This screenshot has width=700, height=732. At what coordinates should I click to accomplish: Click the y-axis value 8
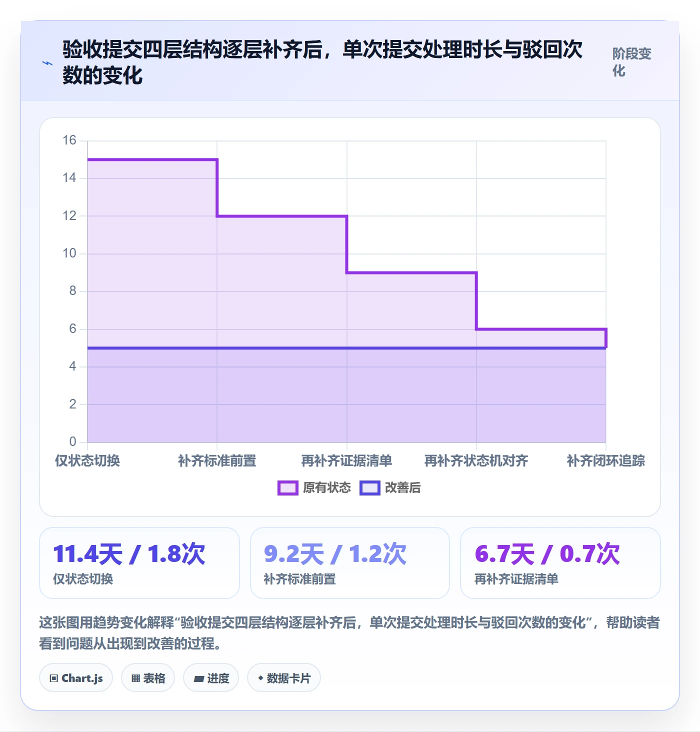point(73,291)
